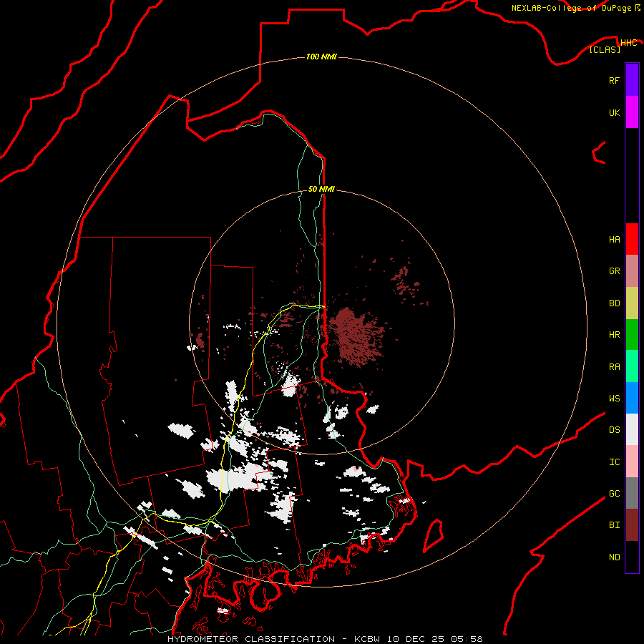The height and width of the screenshot is (644, 644).
Task: Click the GR legend color swatch
Action: click(632, 270)
